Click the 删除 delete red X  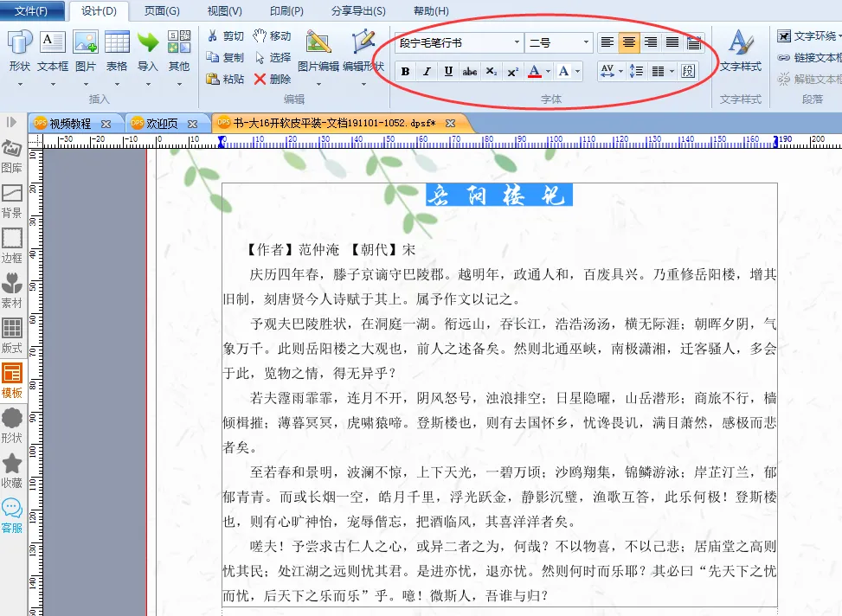273,79
